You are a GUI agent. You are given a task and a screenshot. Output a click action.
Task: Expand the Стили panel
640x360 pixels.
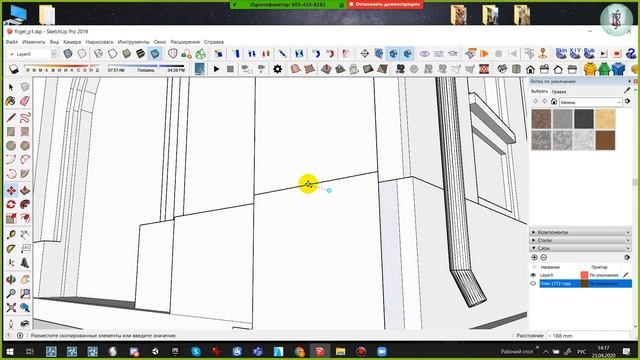point(581,240)
